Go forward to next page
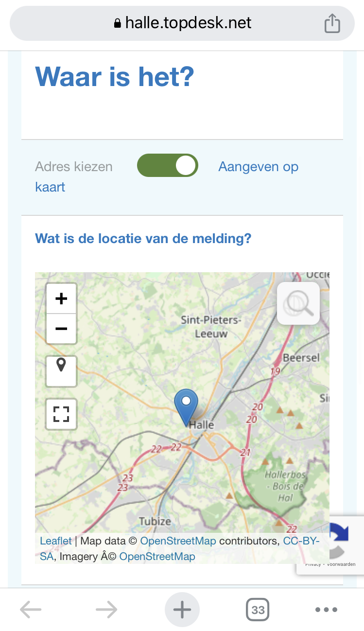The image size is (364, 631). 106,609
